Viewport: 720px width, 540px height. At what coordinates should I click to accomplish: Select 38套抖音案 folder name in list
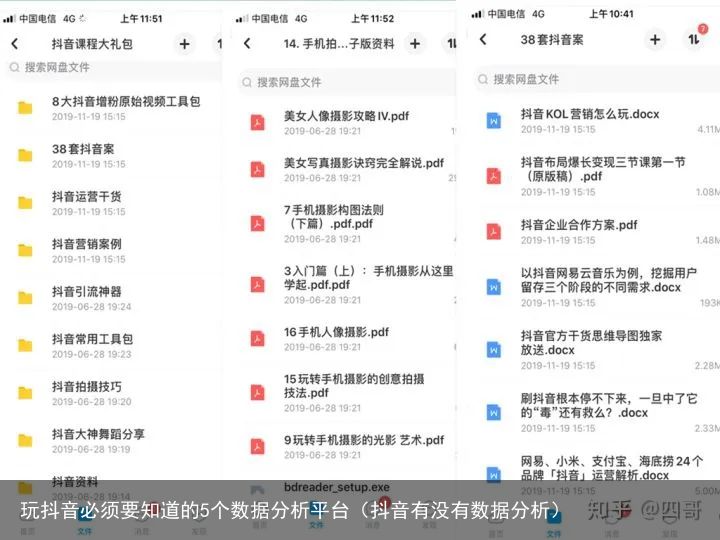pos(83,149)
